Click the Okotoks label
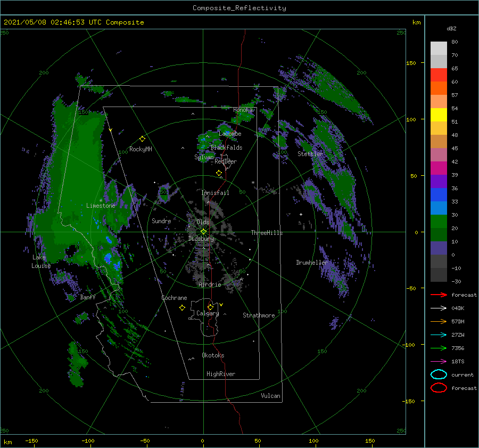Viewport: 479px width, 448px height. tap(213, 355)
